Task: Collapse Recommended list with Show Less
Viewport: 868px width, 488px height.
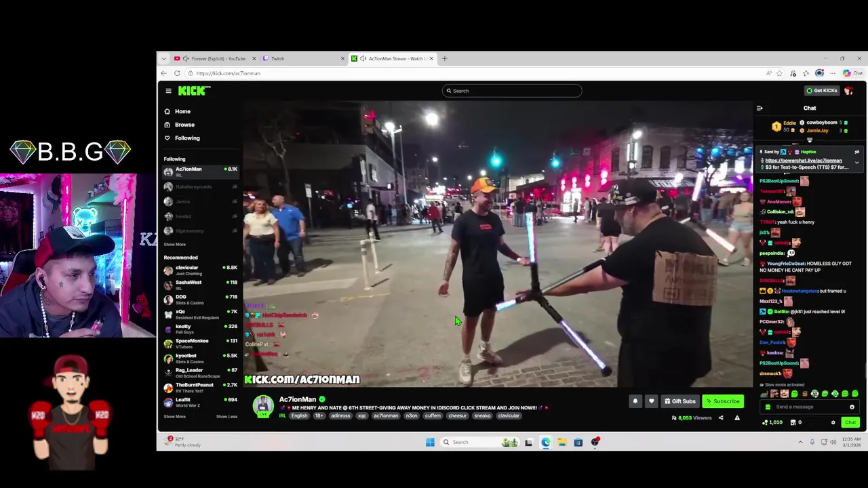Action: [x=226, y=417]
